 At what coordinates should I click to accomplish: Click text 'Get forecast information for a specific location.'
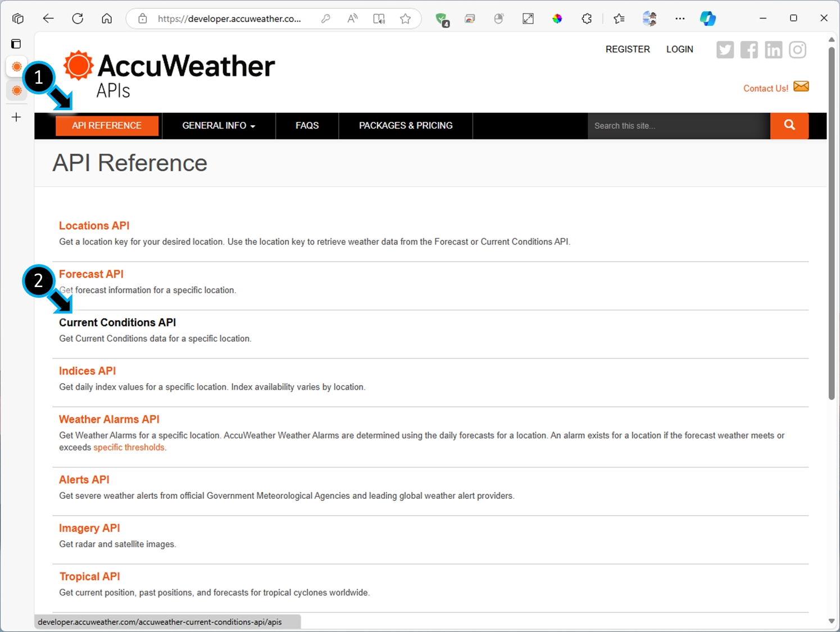(x=148, y=290)
